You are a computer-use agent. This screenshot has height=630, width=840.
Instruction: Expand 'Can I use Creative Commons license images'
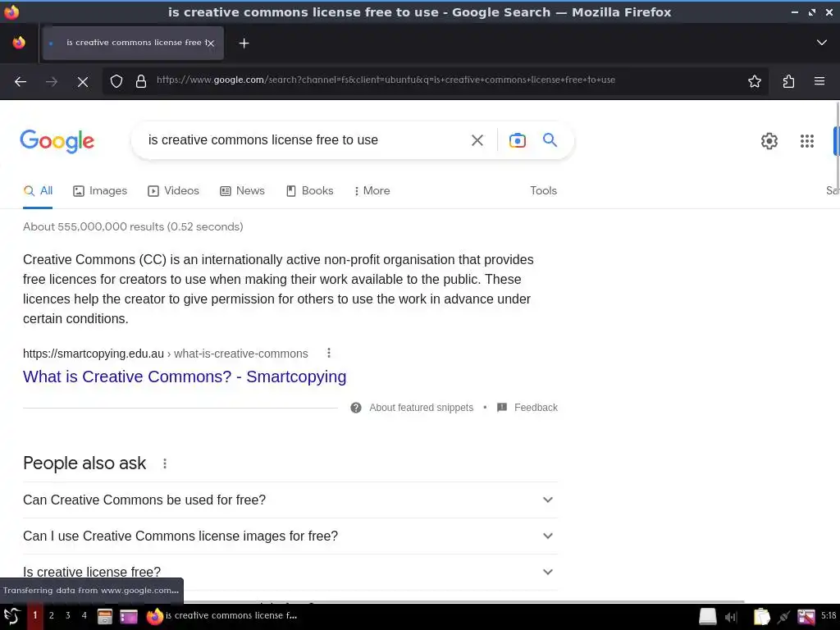pyautogui.click(x=290, y=536)
